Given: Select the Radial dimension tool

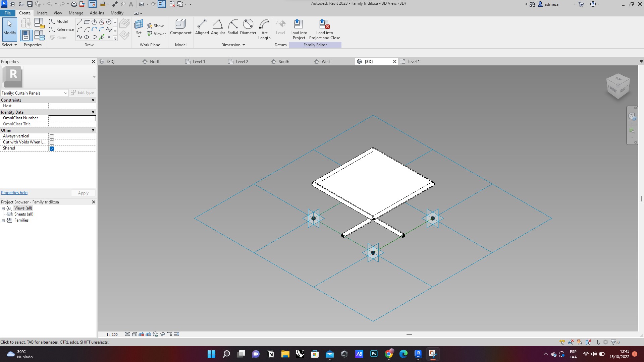Looking at the screenshot, I should (233, 27).
